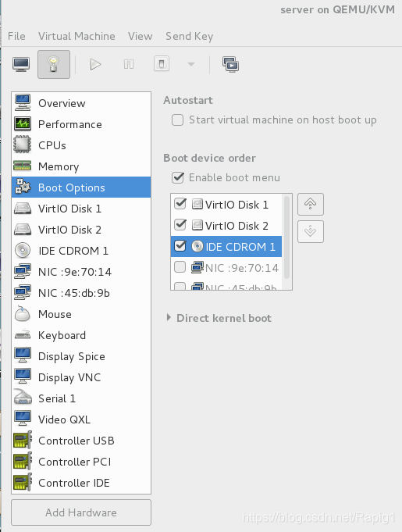The height and width of the screenshot is (532, 402).
Task: Click Add Hardware button
Action: pyautogui.click(x=81, y=512)
